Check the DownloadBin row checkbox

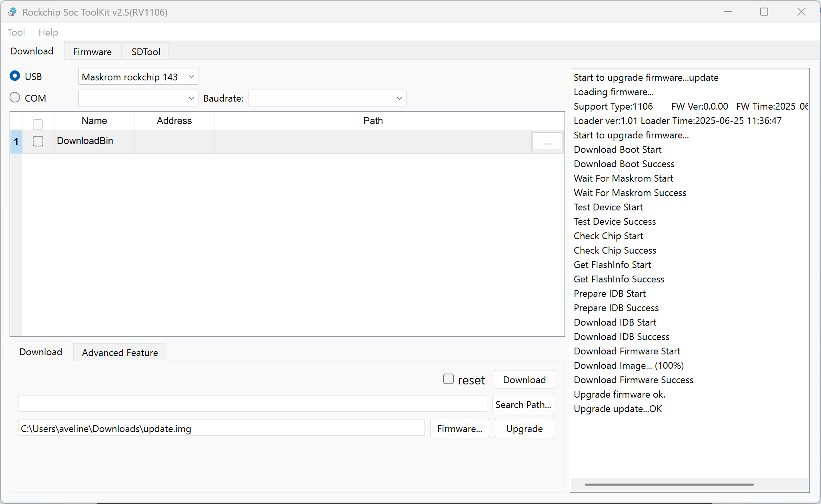(38, 141)
